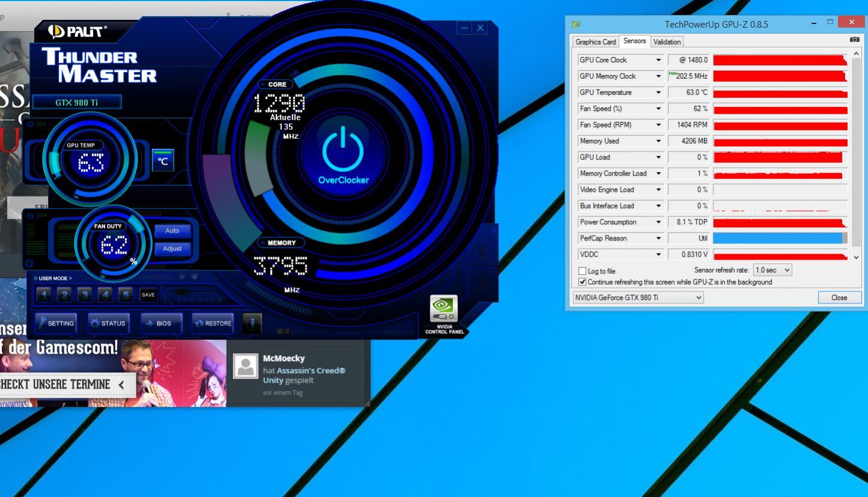Viewport: 868px width, 497px height.
Task: Click the GPU-Z sensors scrollbar up arrow
Action: point(857,53)
